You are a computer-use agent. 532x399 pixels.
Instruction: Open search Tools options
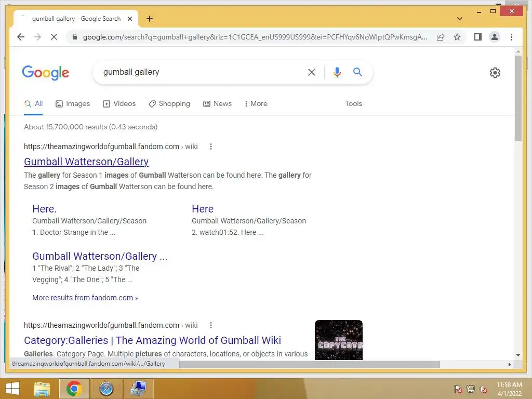tap(353, 104)
